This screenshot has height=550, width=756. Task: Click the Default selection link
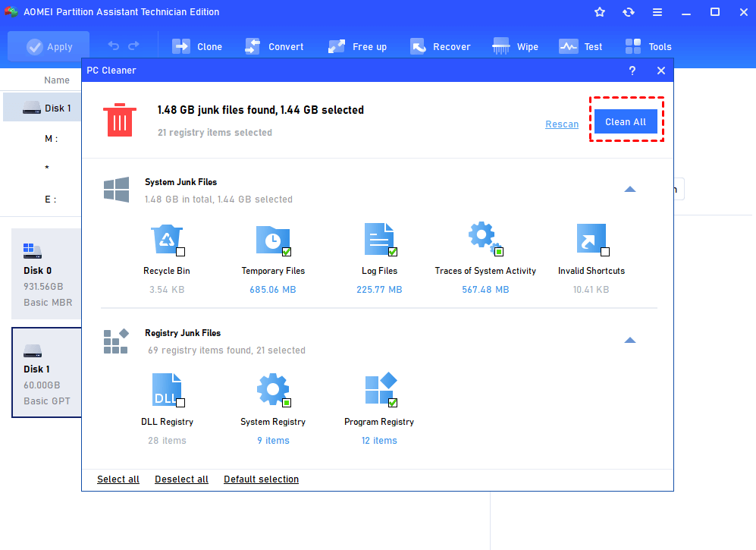(262, 479)
